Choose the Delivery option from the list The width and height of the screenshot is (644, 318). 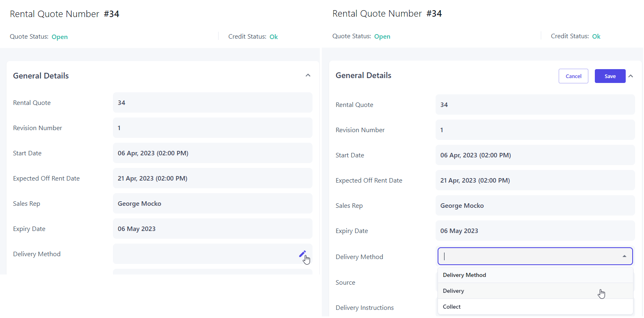pos(453,291)
